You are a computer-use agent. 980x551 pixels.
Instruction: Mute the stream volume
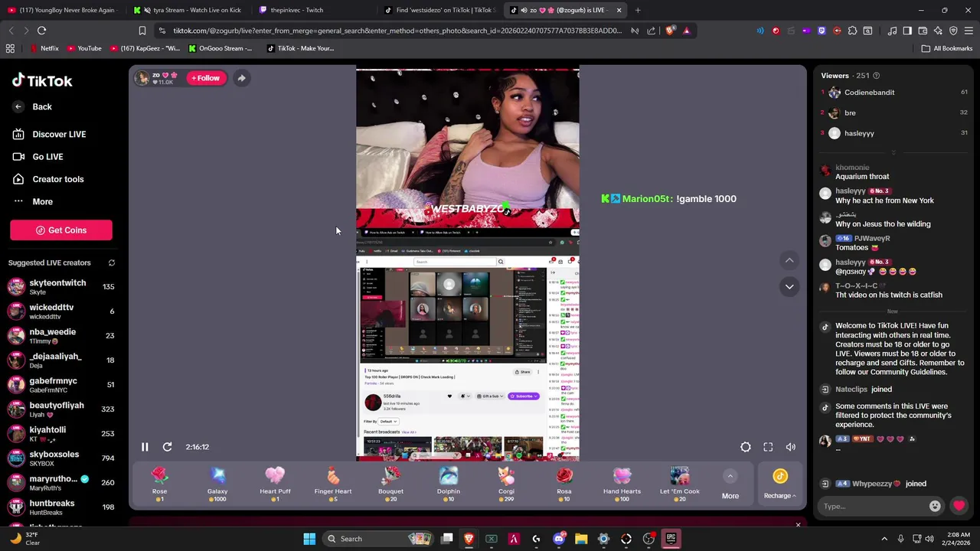pyautogui.click(x=791, y=447)
